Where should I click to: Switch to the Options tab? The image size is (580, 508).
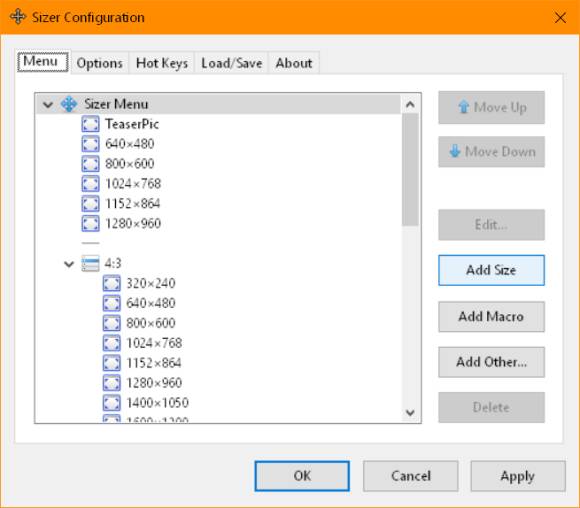point(100,63)
